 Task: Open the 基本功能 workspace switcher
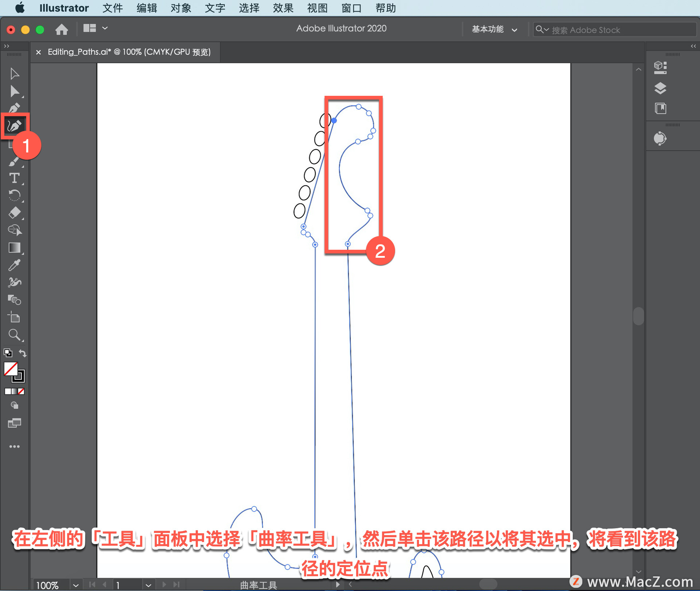494,29
